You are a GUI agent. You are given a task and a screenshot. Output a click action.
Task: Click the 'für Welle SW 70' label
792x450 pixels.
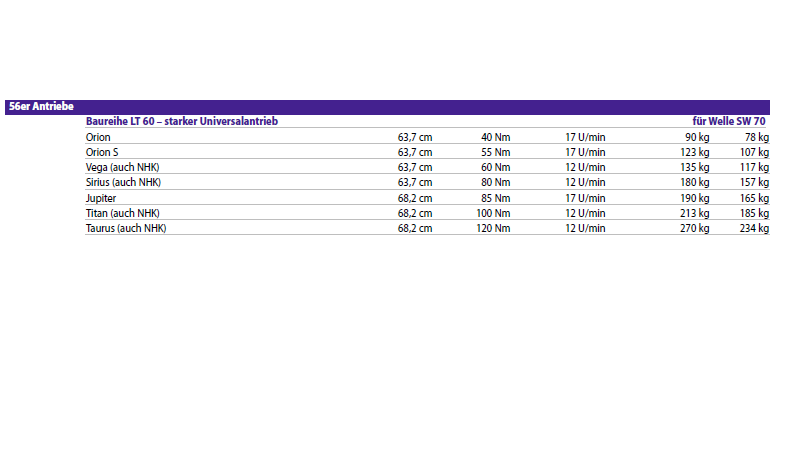[729, 121]
